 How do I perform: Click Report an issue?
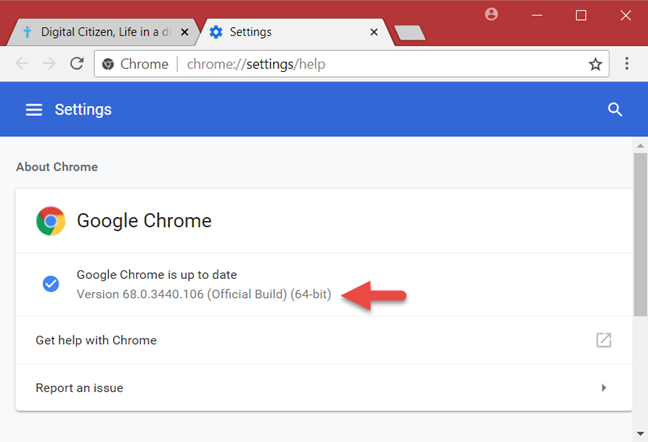click(x=79, y=387)
